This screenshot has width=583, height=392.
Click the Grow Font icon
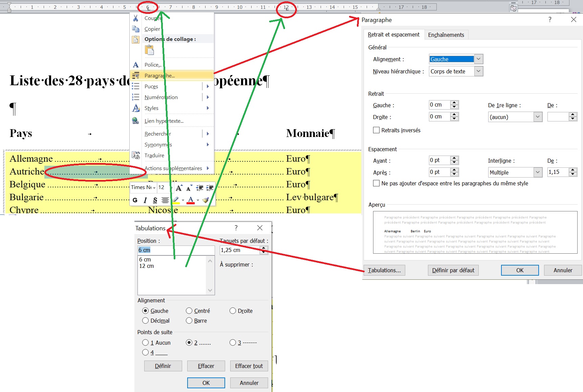tap(179, 188)
